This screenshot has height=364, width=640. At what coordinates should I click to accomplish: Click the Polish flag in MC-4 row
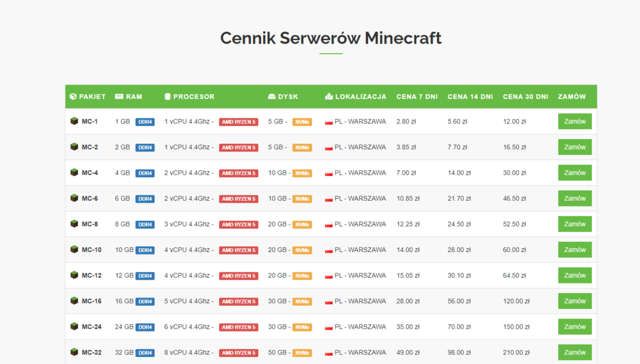pyautogui.click(x=329, y=173)
